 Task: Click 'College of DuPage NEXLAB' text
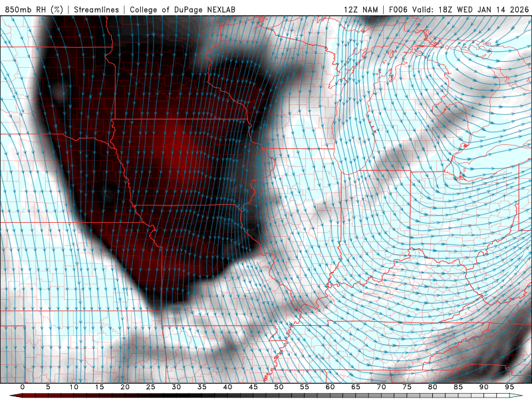182,9
